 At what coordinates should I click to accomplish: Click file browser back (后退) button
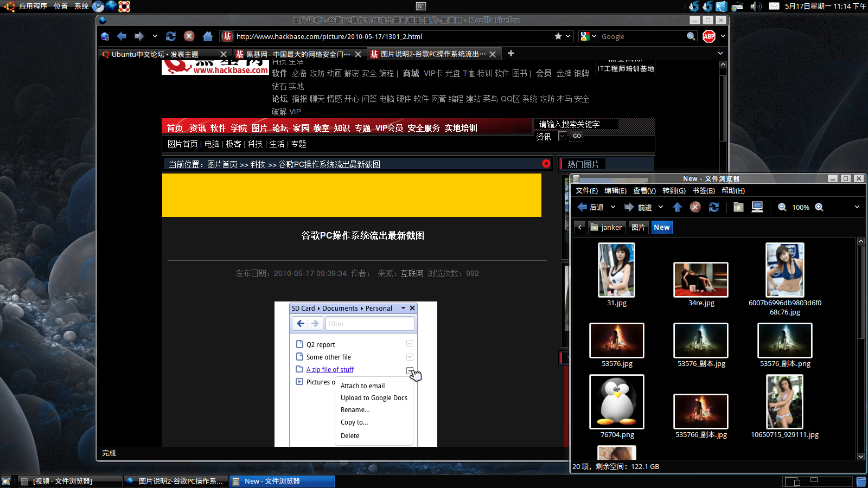pos(590,207)
